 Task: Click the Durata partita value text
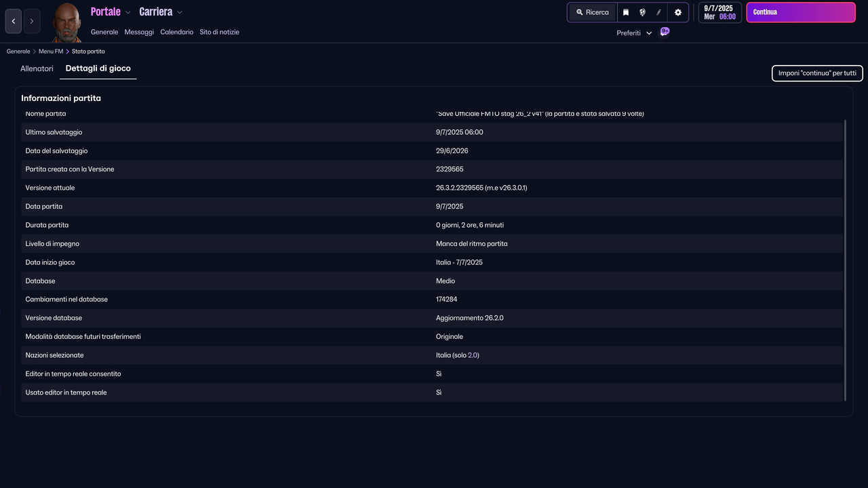(x=470, y=225)
